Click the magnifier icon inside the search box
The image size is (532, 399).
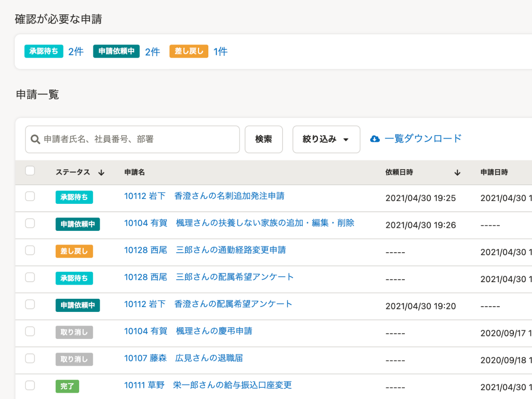(35, 139)
